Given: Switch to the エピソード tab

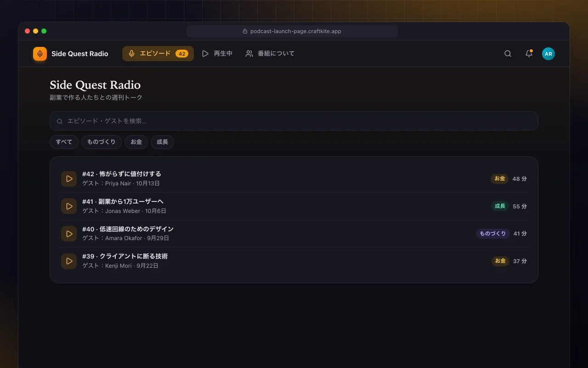Looking at the screenshot, I should [x=158, y=54].
